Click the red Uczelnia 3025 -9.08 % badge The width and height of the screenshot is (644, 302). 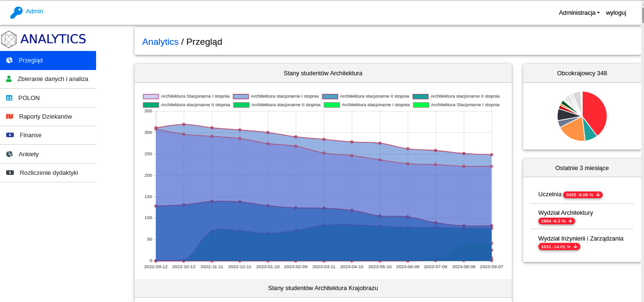pos(583,195)
